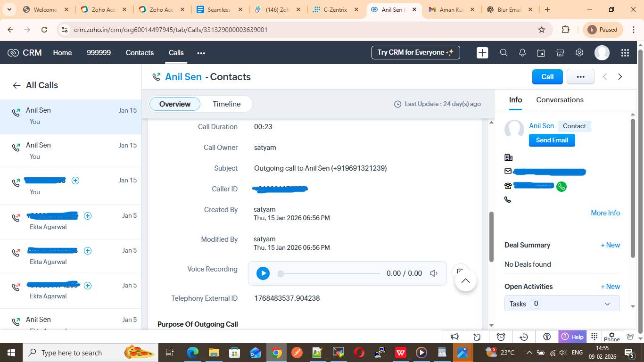Open the More Info link
Screen dimensions: 644x362
[605, 213]
